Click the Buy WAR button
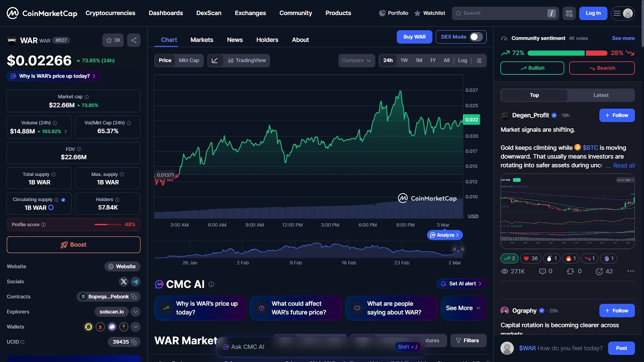This screenshot has height=362, width=644. click(x=415, y=37)
